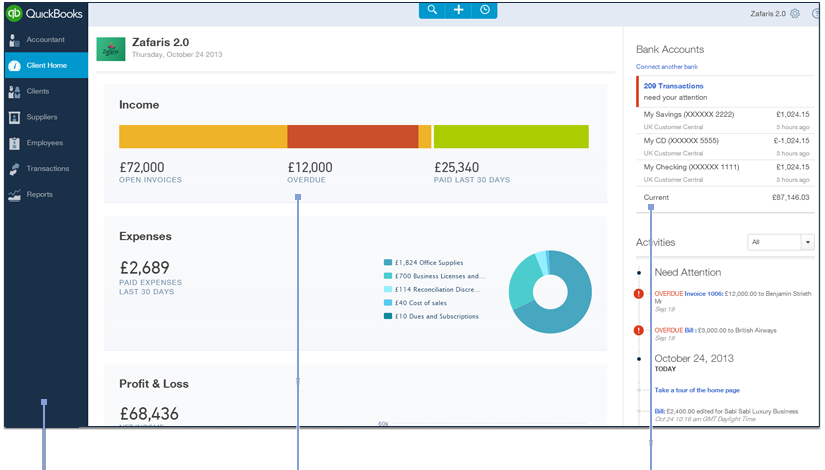
Task: Click the Accountant sidebar icon
Action: (x=14, y=40)
